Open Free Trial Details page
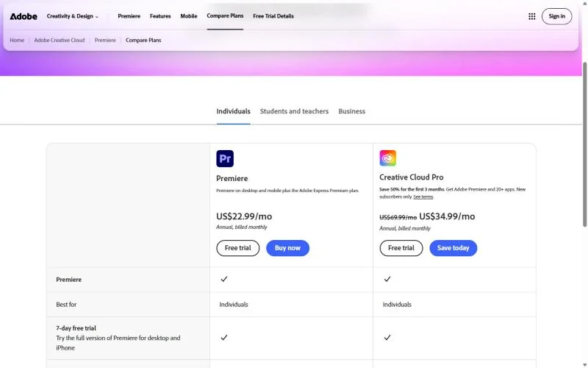 [x=273, y=16]
